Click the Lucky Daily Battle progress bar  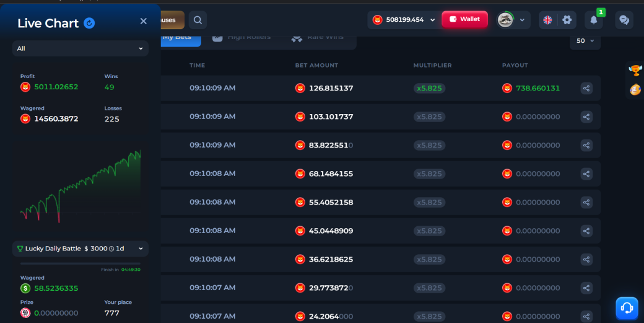[80, 263]
